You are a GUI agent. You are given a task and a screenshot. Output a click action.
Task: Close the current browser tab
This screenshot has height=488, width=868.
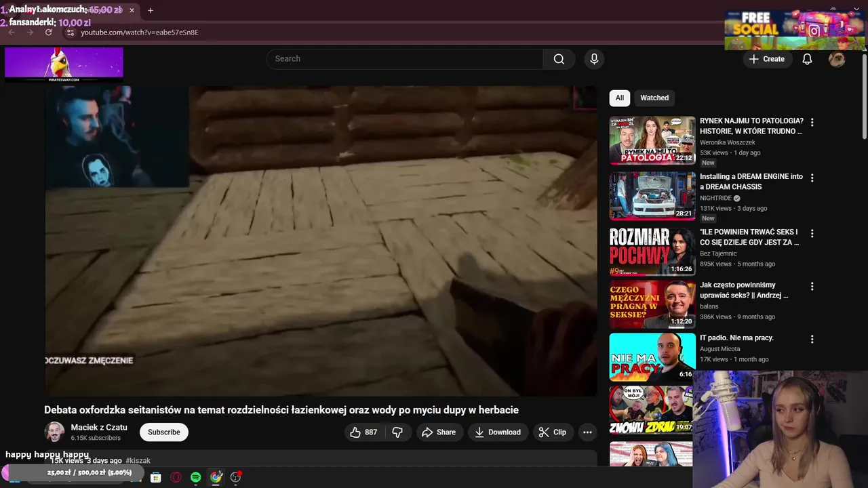coord(133,10)
